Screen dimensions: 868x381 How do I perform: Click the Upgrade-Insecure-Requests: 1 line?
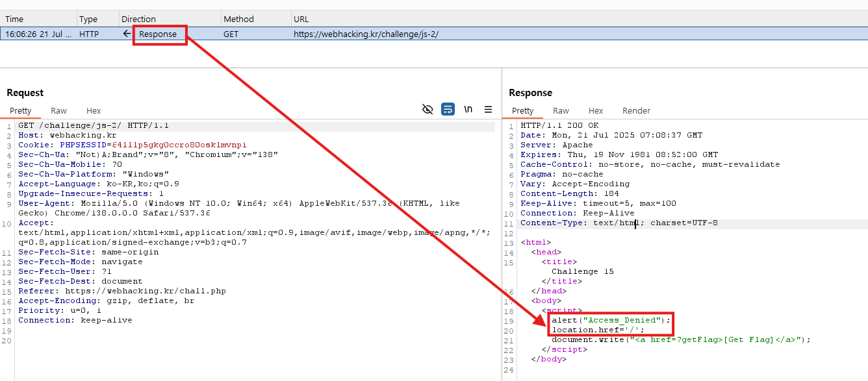coord(91,194)
